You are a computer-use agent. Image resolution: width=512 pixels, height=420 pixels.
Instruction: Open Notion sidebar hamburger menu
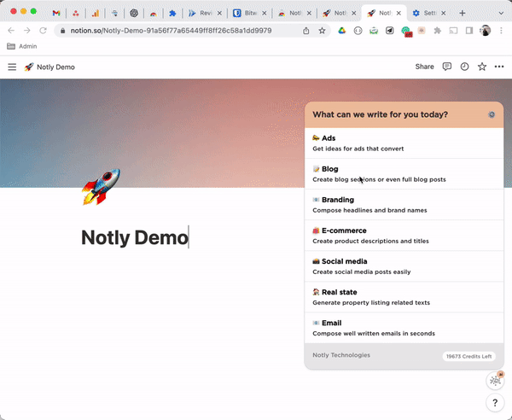[x=12, y=67]
